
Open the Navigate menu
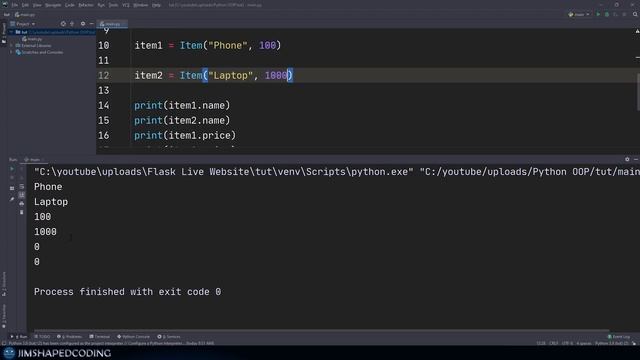pos(53,5)
